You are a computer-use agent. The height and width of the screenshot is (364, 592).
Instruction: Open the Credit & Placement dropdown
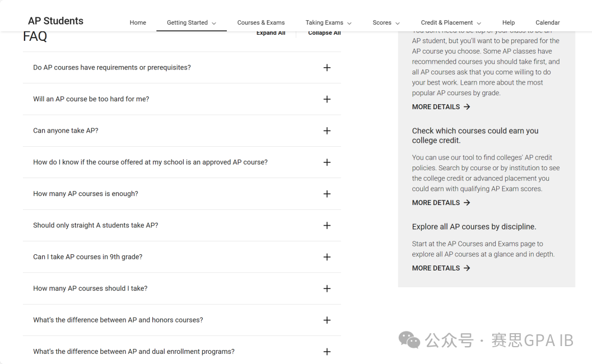click(x=451, y=23)
